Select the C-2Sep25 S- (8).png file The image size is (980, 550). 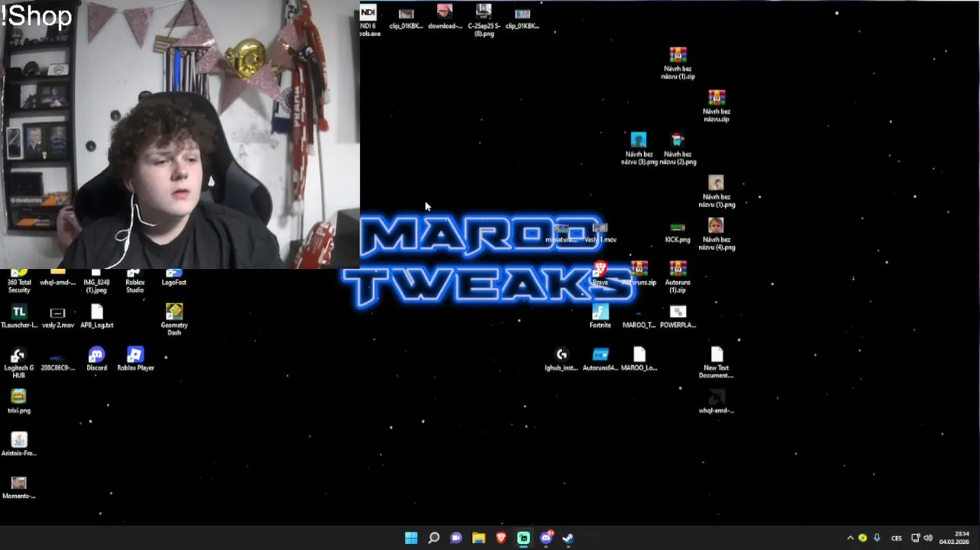(484, 21)
